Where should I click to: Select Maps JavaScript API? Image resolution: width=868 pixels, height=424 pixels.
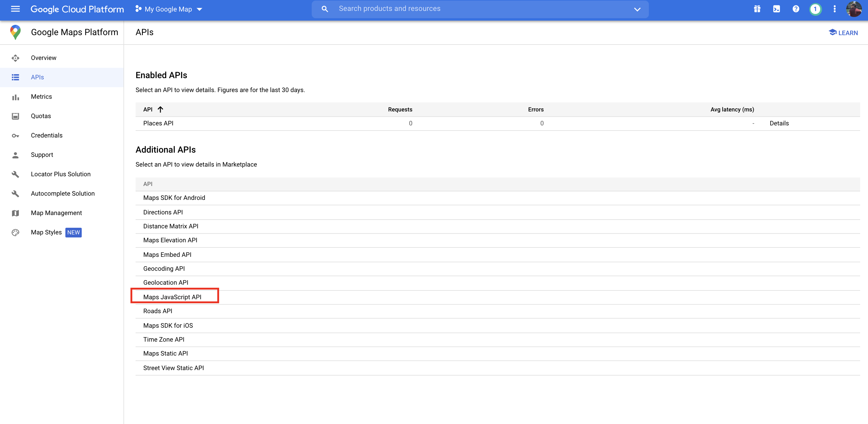pos(172,297)
